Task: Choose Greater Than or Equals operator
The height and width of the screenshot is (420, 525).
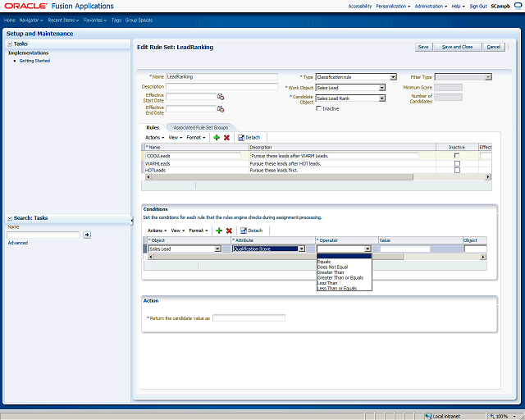Action: (x=340, y=277)
